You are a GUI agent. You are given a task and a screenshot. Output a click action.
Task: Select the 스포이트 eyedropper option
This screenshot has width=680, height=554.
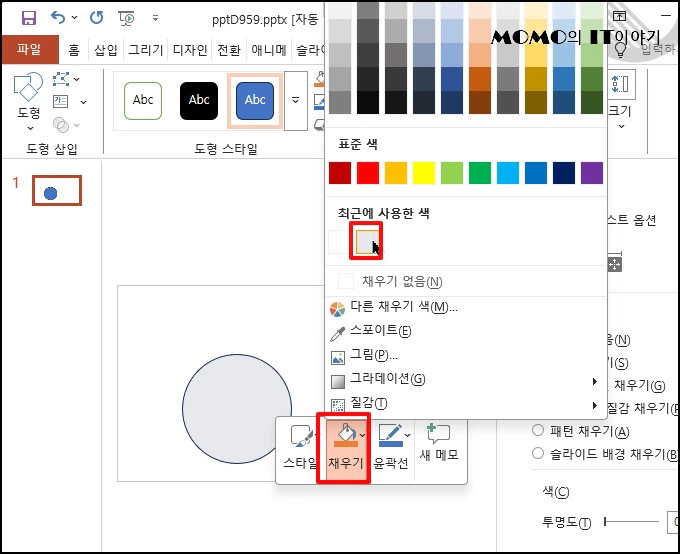click(465, 331)
